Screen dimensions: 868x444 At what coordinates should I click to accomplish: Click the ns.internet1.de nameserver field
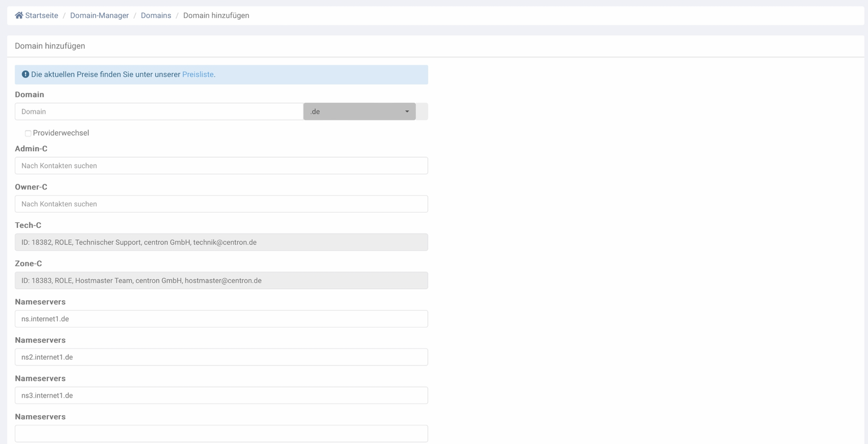(221, 319)
